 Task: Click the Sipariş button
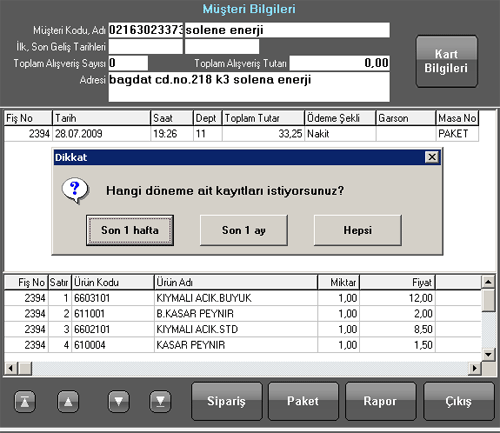pos(227,401)
